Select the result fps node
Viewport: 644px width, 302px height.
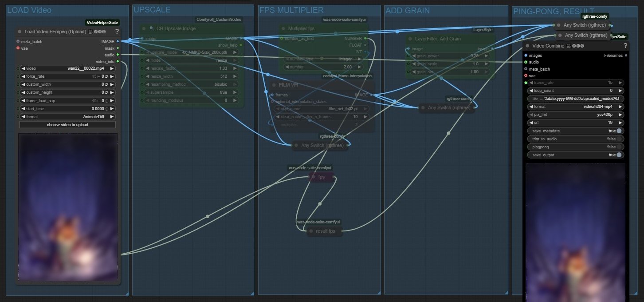[325, 231]
